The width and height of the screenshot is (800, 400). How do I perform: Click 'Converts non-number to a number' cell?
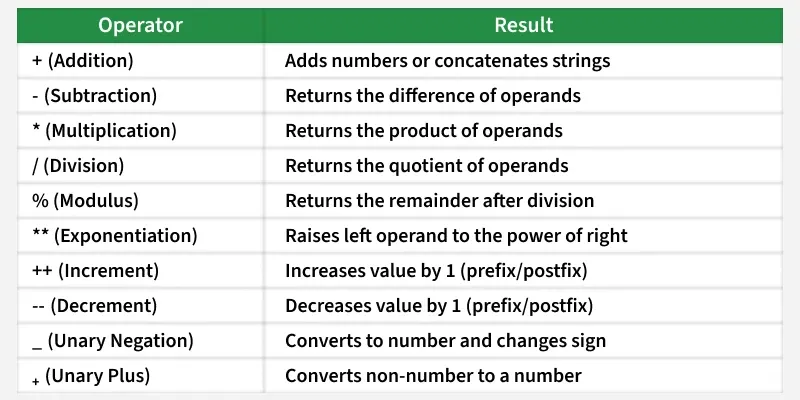(523, 376)
